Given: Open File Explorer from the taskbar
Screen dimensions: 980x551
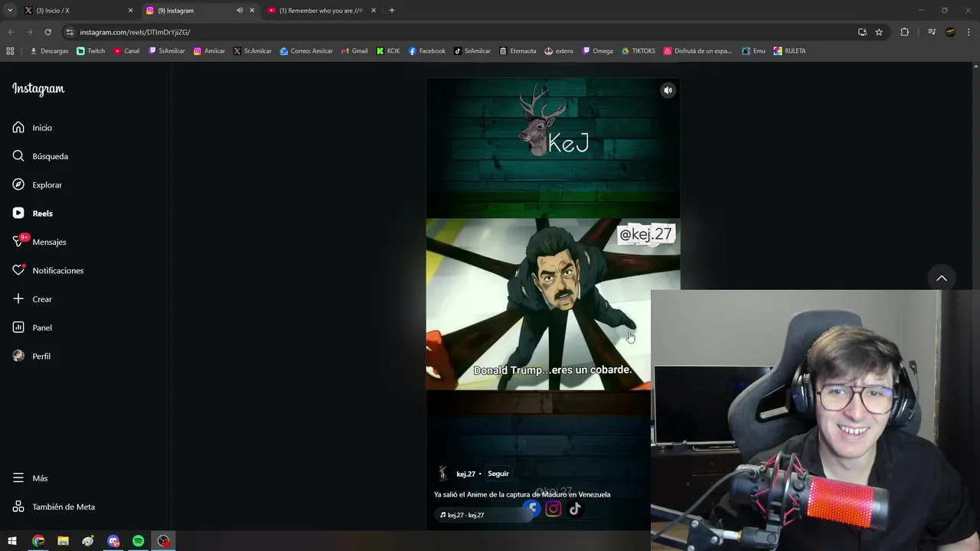Looking at the screenshot, I should [x=63, y=541].
